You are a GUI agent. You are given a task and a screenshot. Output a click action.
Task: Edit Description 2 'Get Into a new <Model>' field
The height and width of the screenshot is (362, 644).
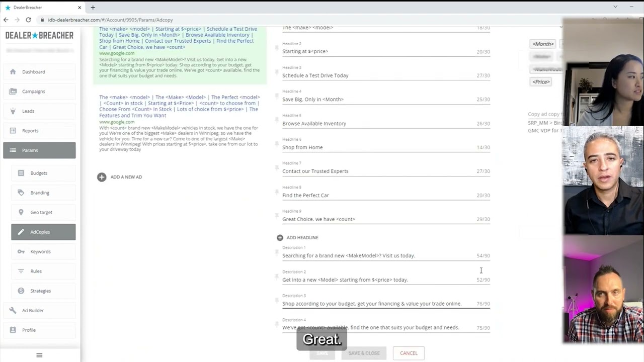[x=386, y=280]
